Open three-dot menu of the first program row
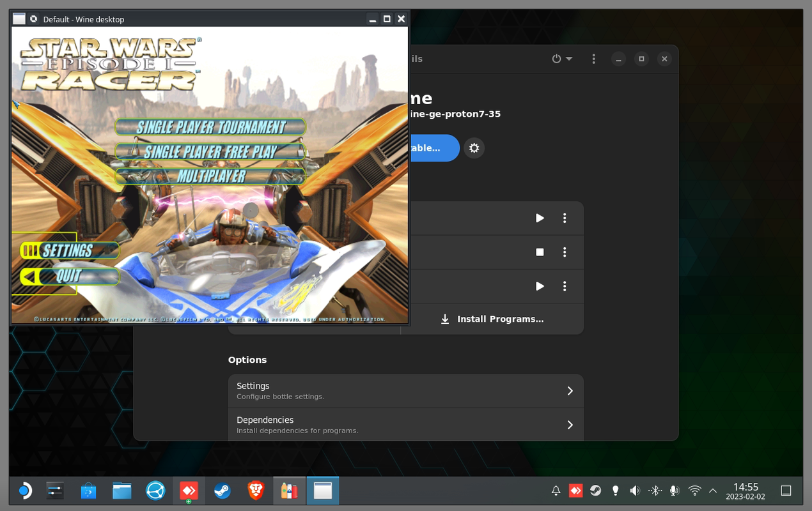Screen dimensions: 812x511 tap(565, 218)
